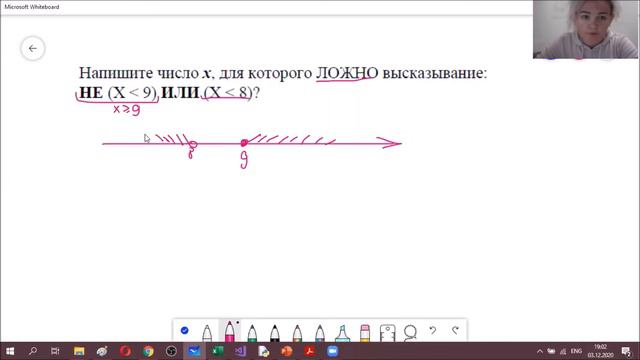Click the network icon in system tray
Viewport: 640px width, 360px height.
[x=563, y=351]
